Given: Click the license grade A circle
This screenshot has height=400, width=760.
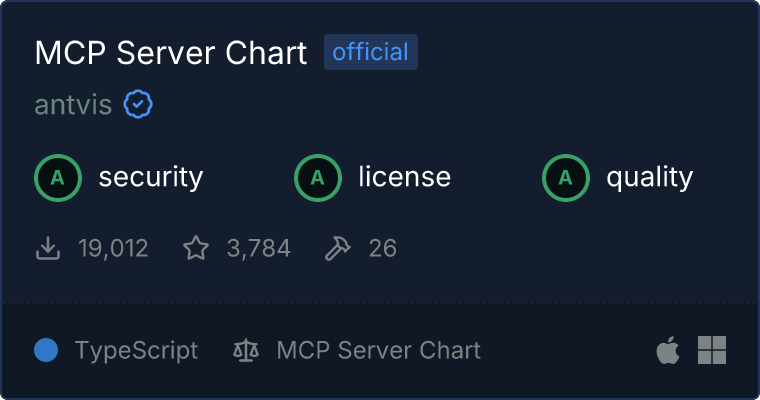Looking at the screenshot, I should point(317,178).
